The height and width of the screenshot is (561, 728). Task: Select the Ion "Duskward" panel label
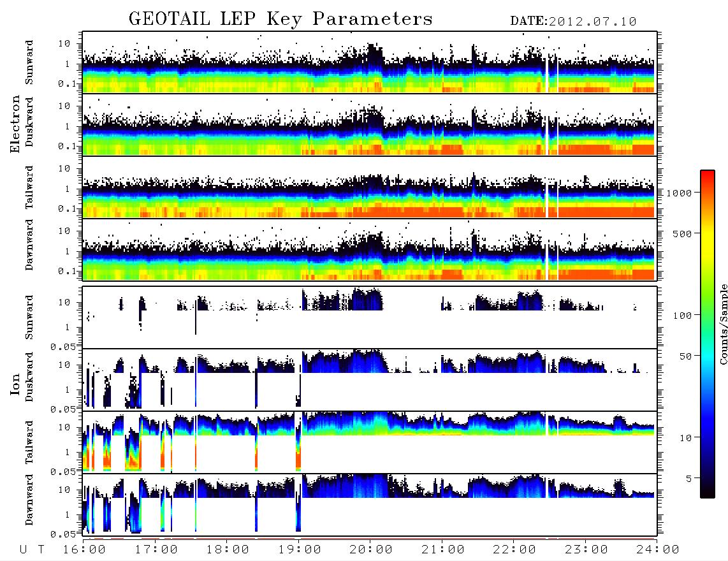(29, 377)
